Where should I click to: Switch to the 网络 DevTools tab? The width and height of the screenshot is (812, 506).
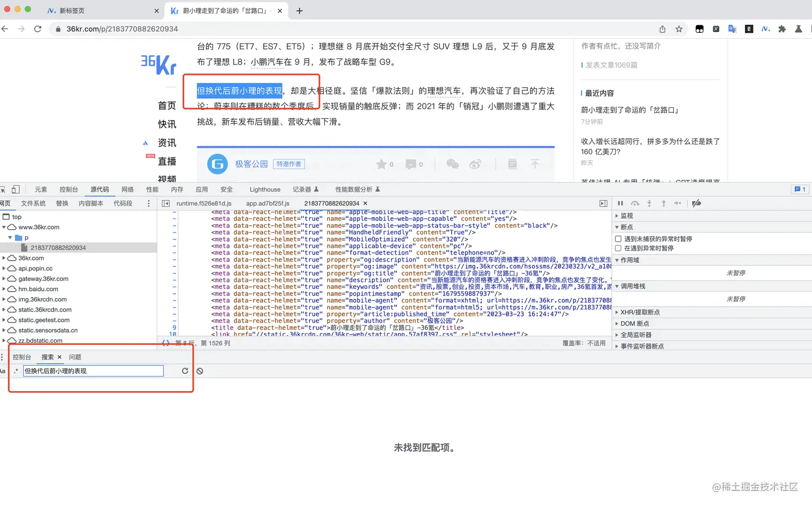(x=128, y=189)
